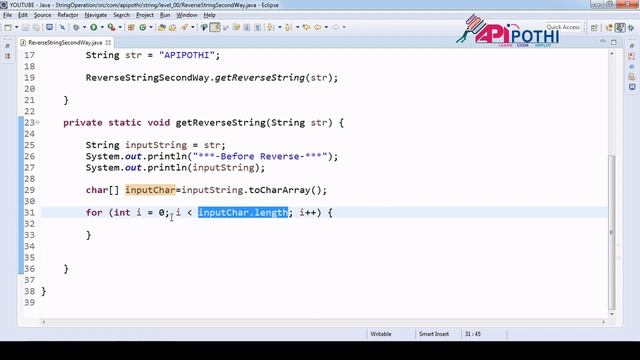Open the Source menu
The height and width of the screenshot is (360, 640).
coord(42,15)
